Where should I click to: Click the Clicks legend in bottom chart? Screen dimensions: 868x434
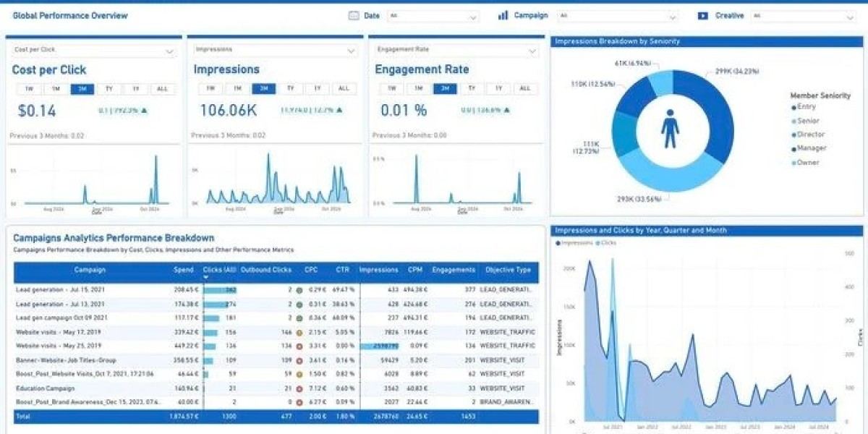606,243
